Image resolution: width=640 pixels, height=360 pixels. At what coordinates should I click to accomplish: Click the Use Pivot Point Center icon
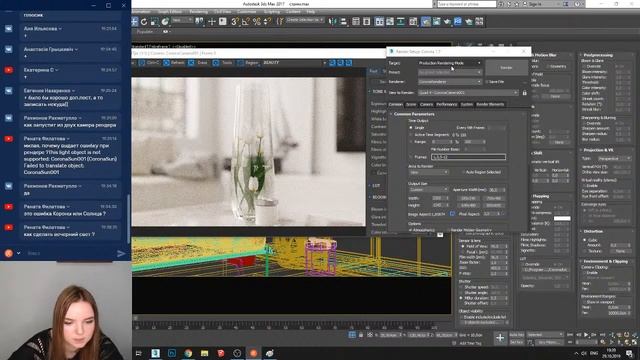coord(199,21)
